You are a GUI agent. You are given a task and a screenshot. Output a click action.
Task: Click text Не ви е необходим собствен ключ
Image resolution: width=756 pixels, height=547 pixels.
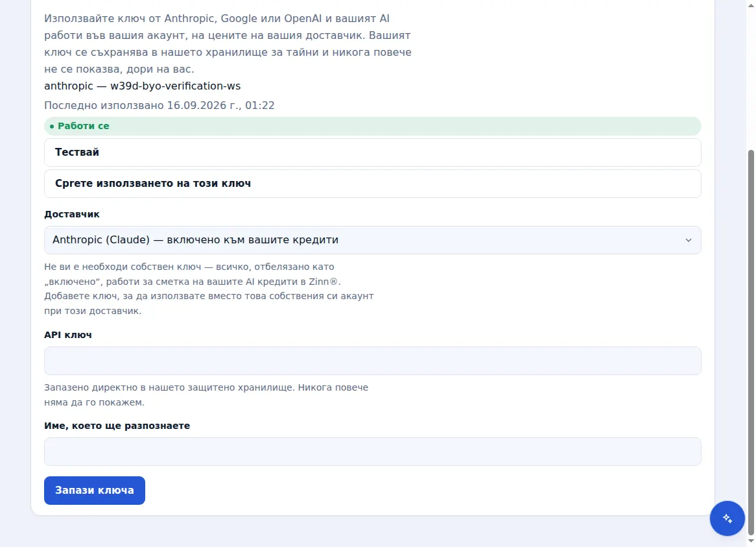tap(123, 267)
